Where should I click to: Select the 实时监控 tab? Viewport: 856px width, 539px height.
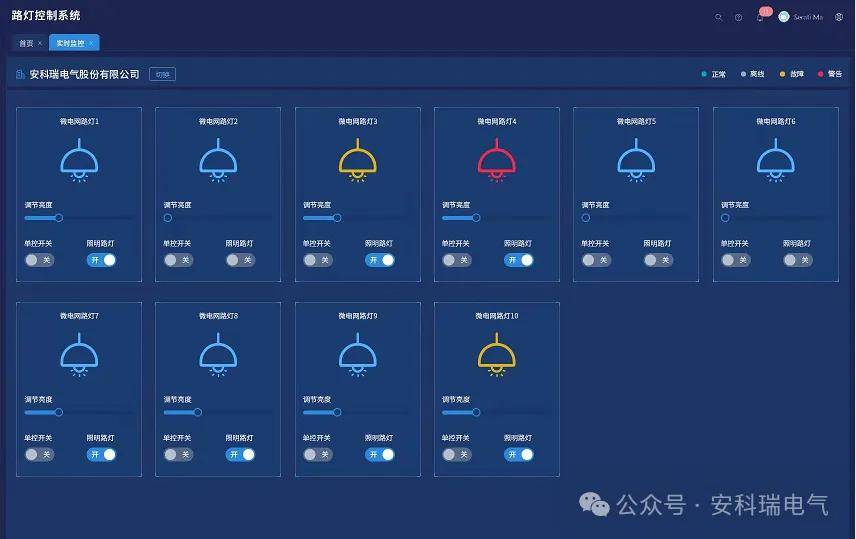(70, 43)
